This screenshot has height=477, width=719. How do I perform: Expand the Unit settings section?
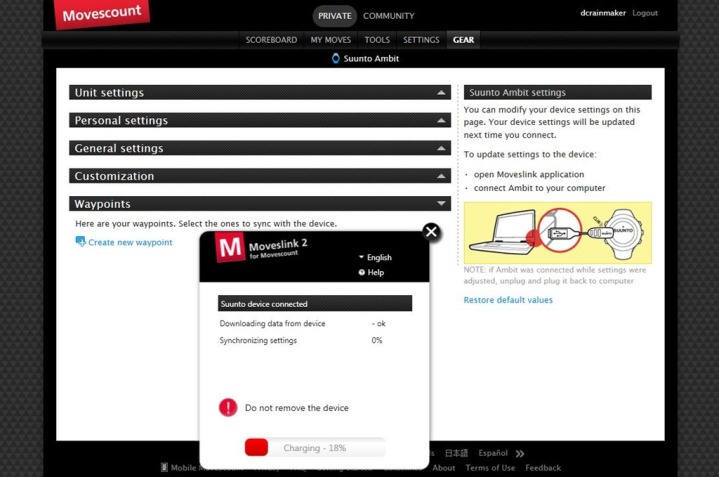[260, 92]
